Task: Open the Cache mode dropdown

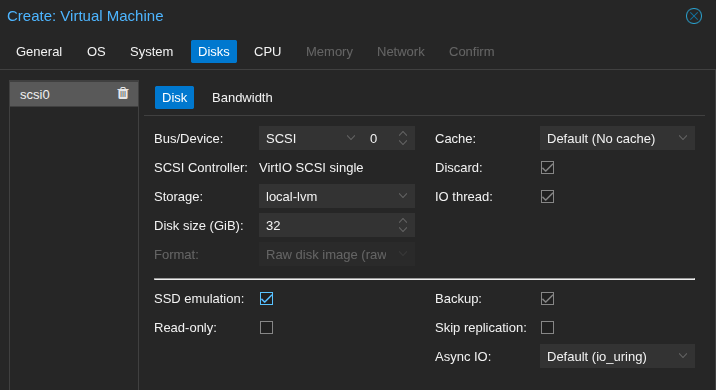Action: [617, 138]
